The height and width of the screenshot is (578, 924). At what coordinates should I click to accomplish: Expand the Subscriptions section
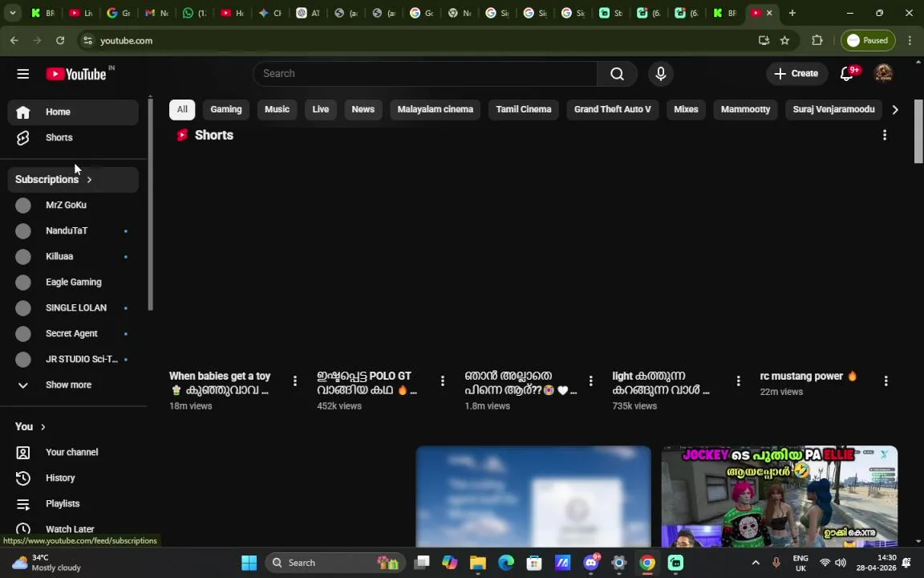(73, 179)
